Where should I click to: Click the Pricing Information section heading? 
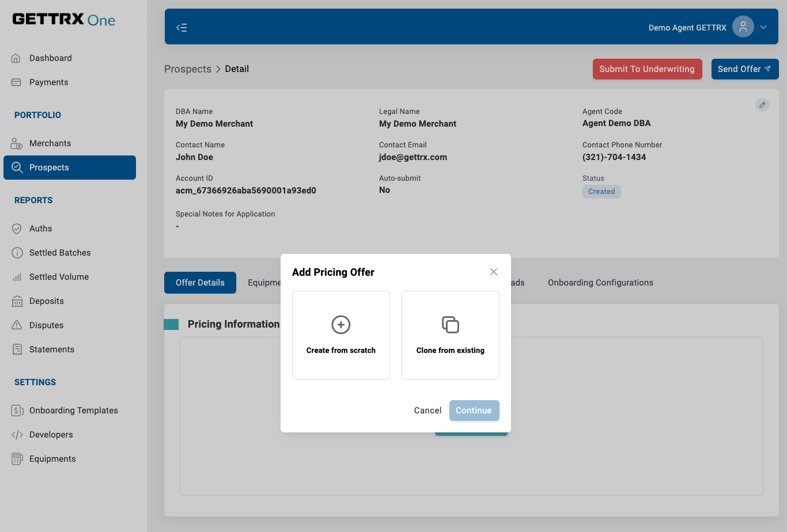coord(233,324)
